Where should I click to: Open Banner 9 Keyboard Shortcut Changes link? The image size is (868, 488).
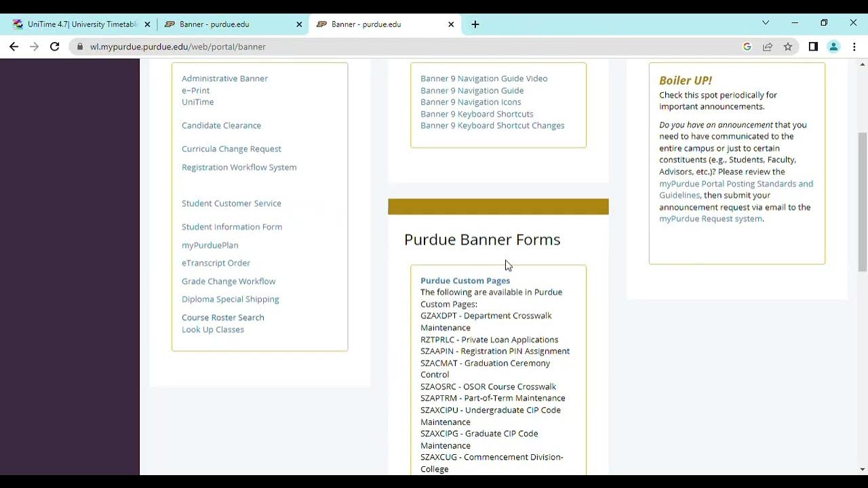coord(492,125)
